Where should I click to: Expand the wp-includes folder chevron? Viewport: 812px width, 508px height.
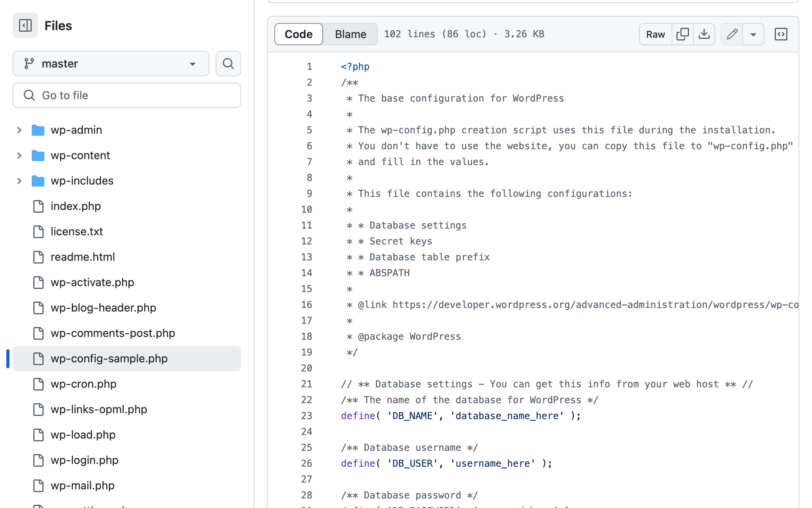19,181
